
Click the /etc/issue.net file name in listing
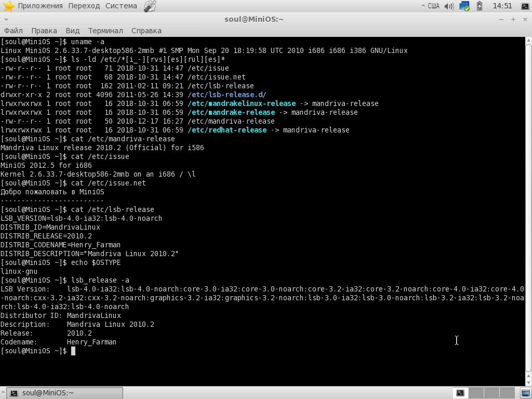217,77
